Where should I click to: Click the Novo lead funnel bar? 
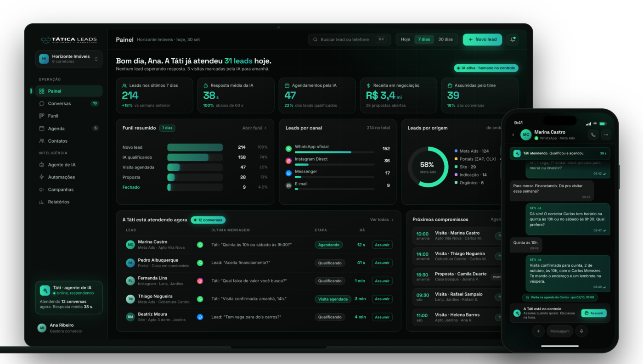pos(195,147)
